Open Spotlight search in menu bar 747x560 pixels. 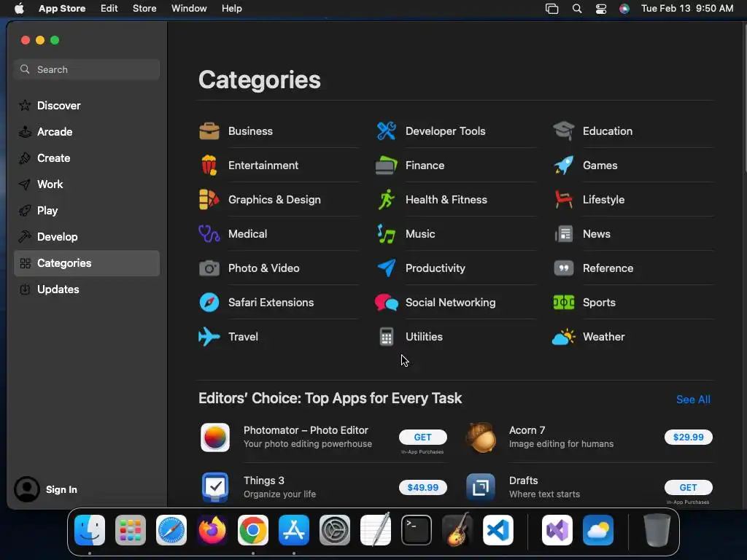point(577,9)
